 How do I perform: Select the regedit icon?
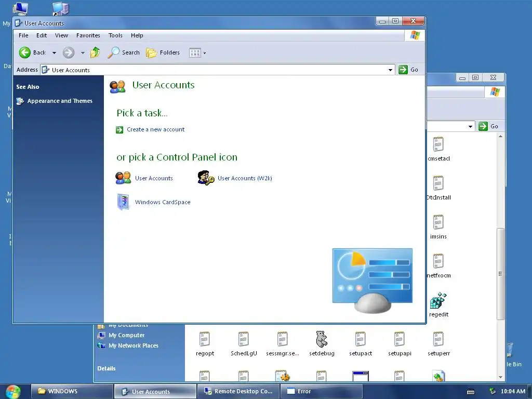coord(438,300)
